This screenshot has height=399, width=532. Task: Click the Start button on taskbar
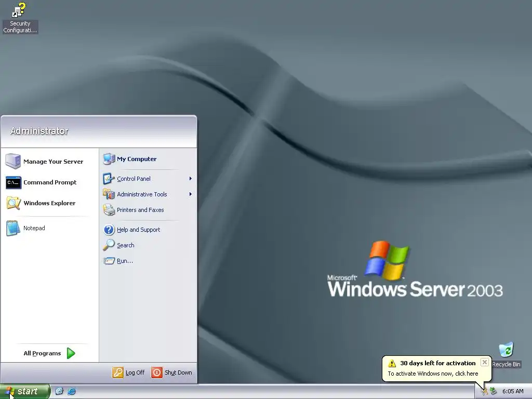point(25,391)
